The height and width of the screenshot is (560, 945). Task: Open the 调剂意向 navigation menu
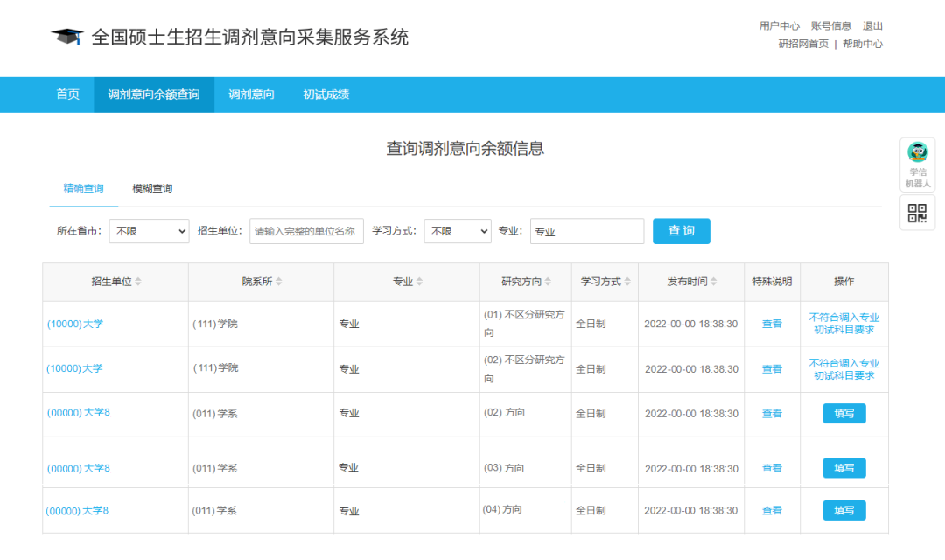click(250, 94)
